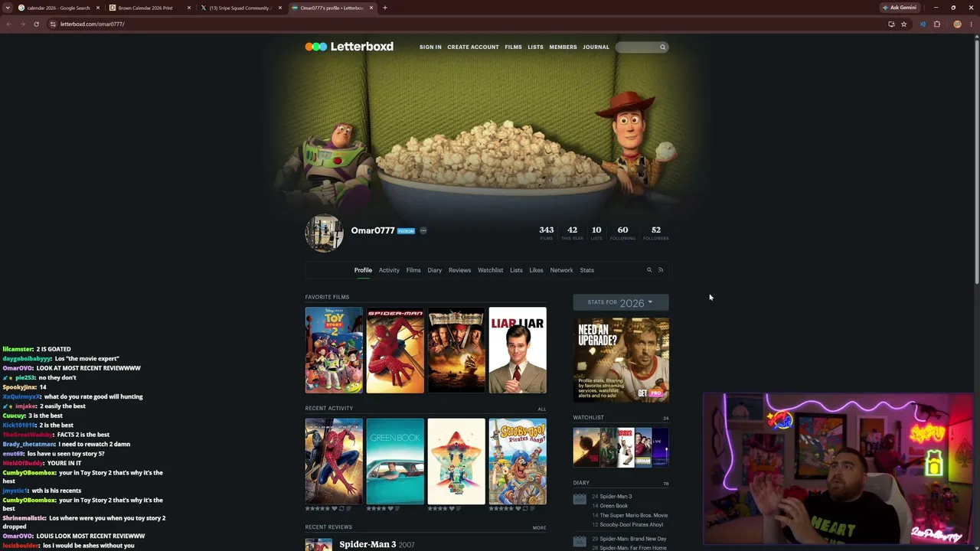Open the Network tab on the profile

[x=561, y=270]
